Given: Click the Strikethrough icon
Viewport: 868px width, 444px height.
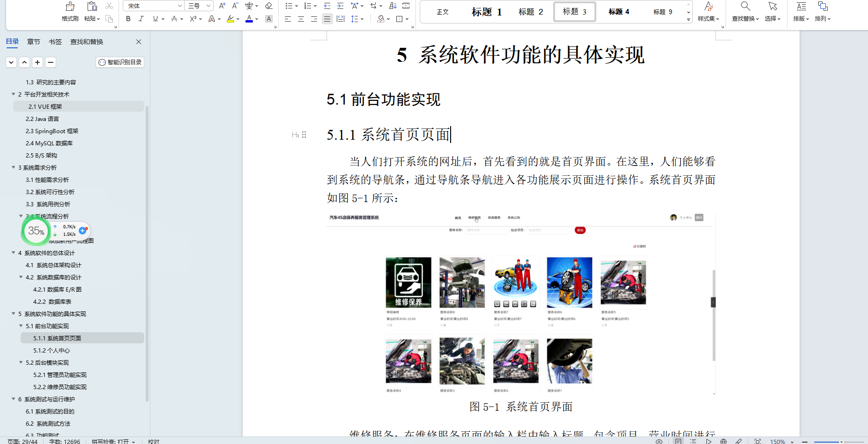Looking at the screenshot, I should click(174, 19).
